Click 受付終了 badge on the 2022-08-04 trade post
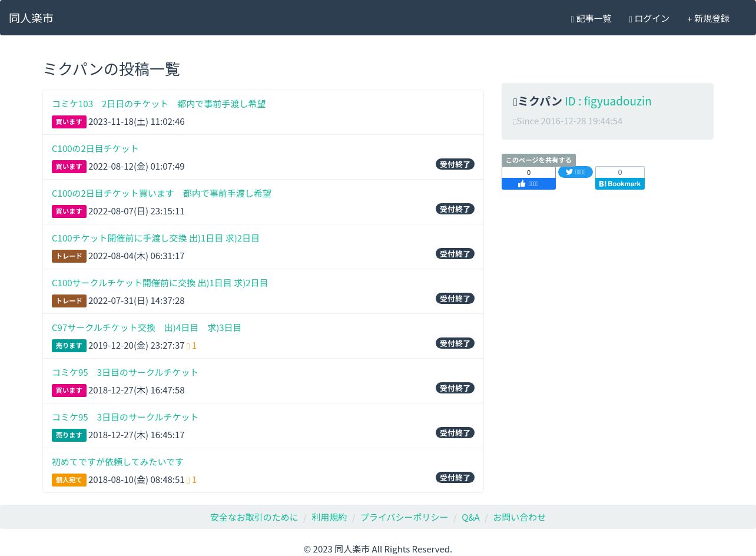The image size is (756, 556). coord(455,254)
